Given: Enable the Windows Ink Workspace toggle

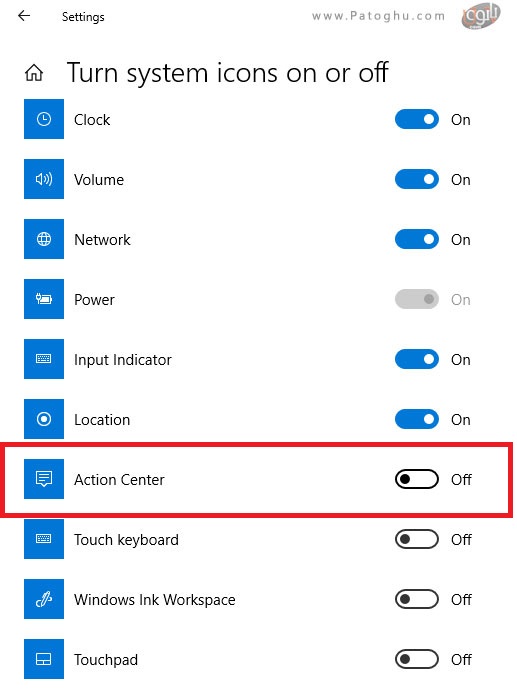Looking at the screenshot, I should coord(417,599).
